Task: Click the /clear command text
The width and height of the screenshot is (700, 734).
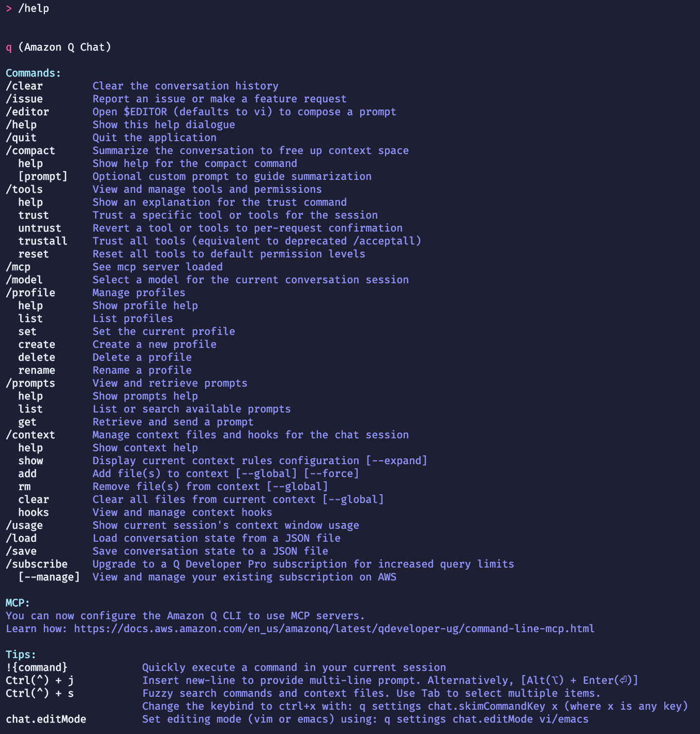Action: tap(24, 86)
